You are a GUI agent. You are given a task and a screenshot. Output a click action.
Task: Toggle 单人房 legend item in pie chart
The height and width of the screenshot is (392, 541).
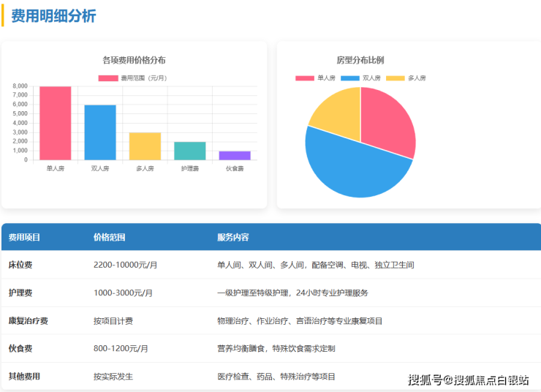pyautogui.click(x=316, y=78)
